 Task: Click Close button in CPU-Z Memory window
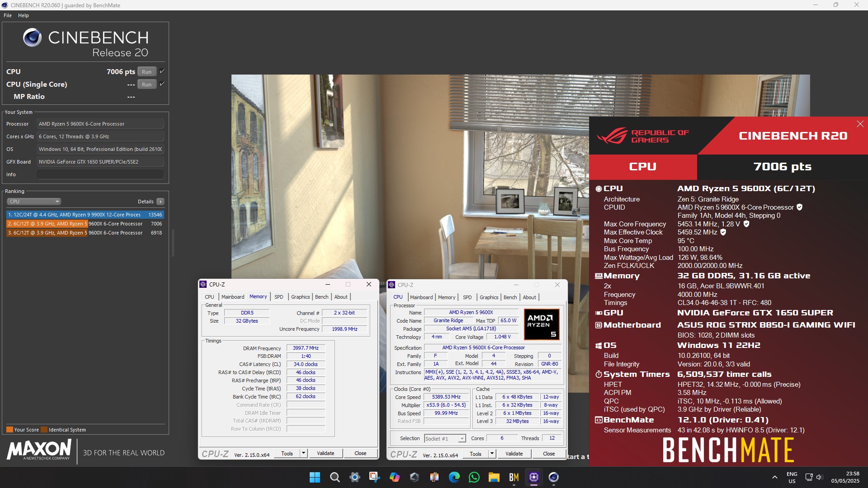click(360, 453)
